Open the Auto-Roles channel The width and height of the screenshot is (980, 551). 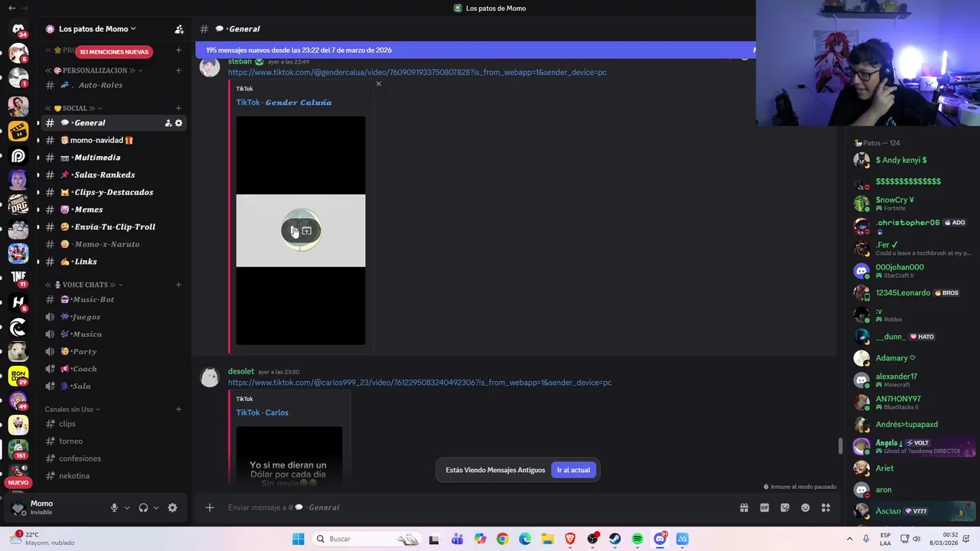click(114, 85)
